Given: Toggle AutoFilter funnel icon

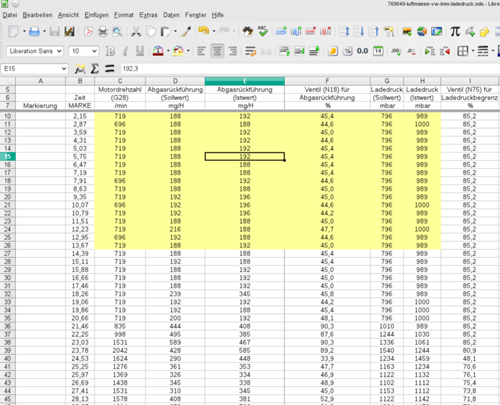Looking at the screenshot, I should tap(389, 32).
